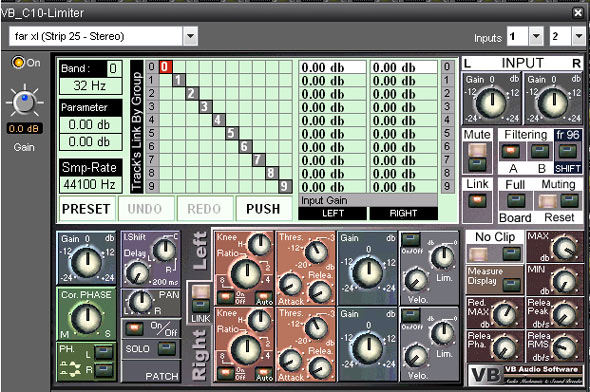The width and height of the screenshot is (590, 392).
Task: Open the second Inputs dropdown showing 2
Action: (579, 36)
